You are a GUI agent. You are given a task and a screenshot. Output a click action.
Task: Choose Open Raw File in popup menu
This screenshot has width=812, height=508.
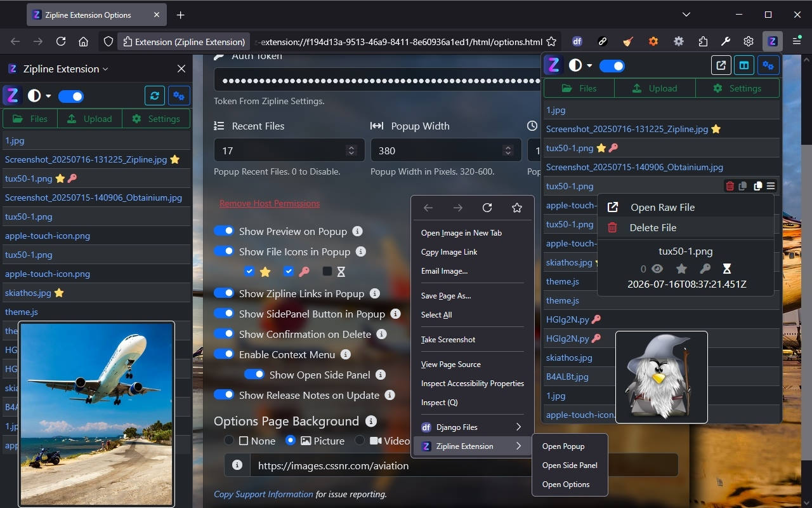click(686, 207)
